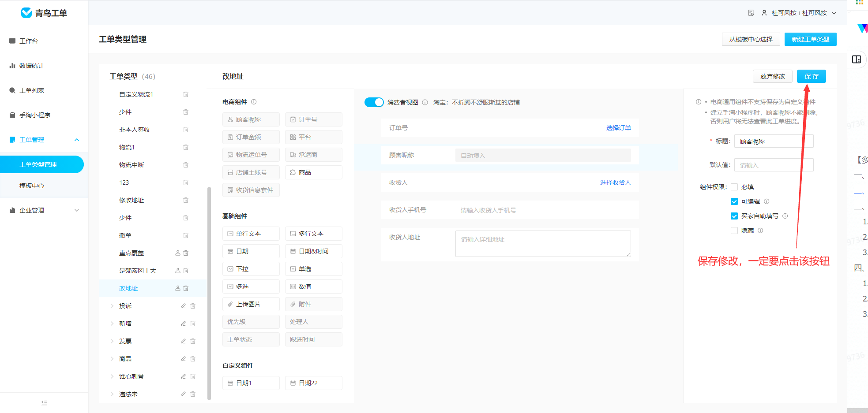Click info icon beside 电商组件

click(254, 102)
